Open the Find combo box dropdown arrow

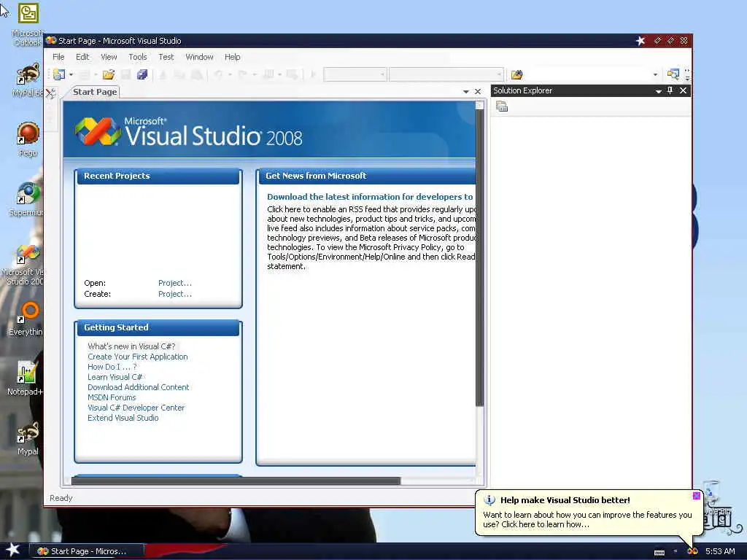click(655, 75)
